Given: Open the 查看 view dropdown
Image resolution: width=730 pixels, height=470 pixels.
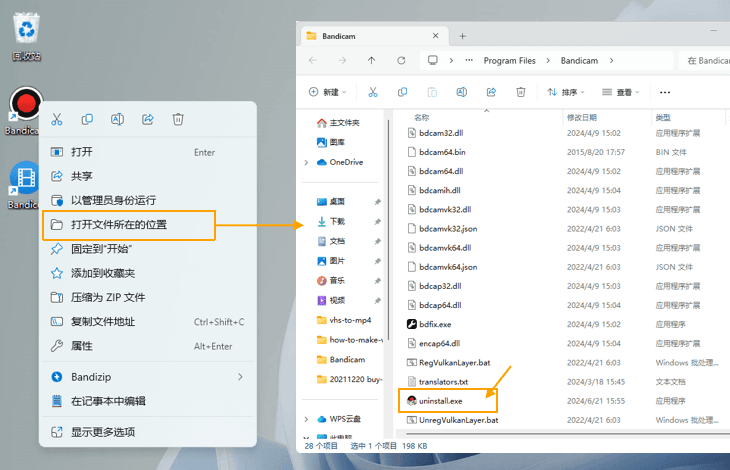Looking at the screenshot, I should pyautogui.click(x=621, y=92).
